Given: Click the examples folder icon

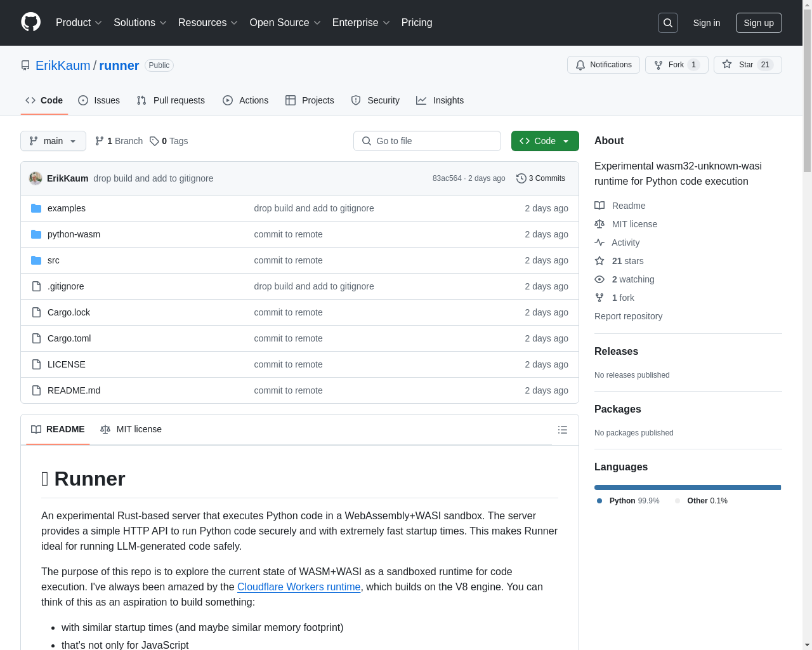Looking at the screenshot, I should (36, 208).
